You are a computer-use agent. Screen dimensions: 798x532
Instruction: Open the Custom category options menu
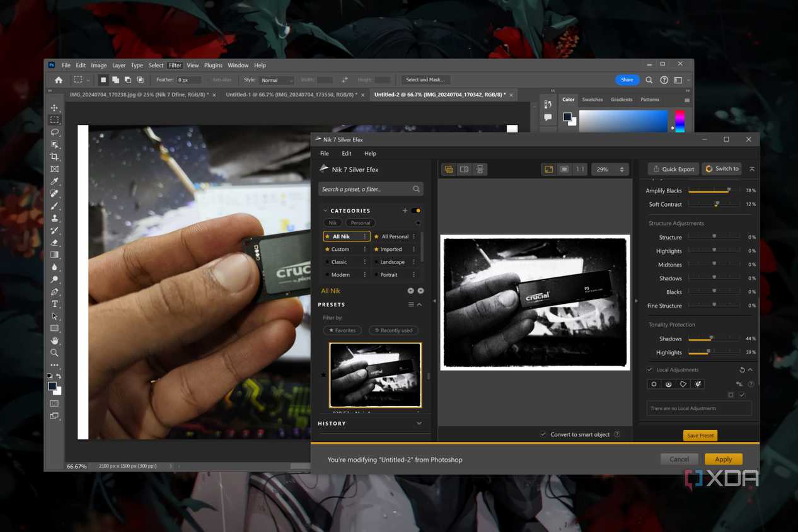[x=364, y=249]
